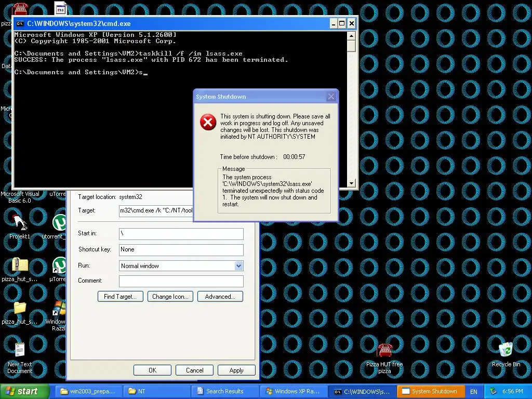
Task: Click the Shortcut key field
Action: point(181,250)
